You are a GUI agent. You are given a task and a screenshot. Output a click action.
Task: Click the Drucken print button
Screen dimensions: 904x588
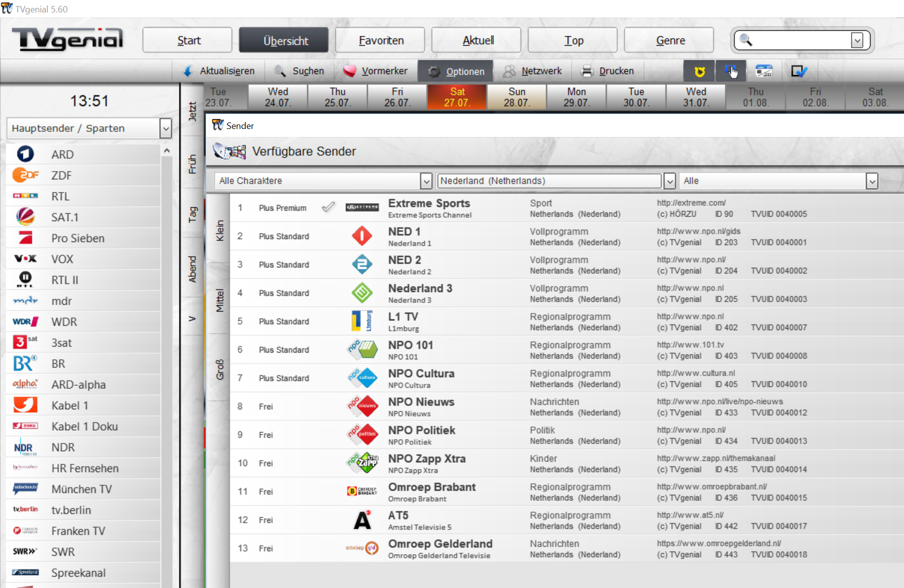607,71
